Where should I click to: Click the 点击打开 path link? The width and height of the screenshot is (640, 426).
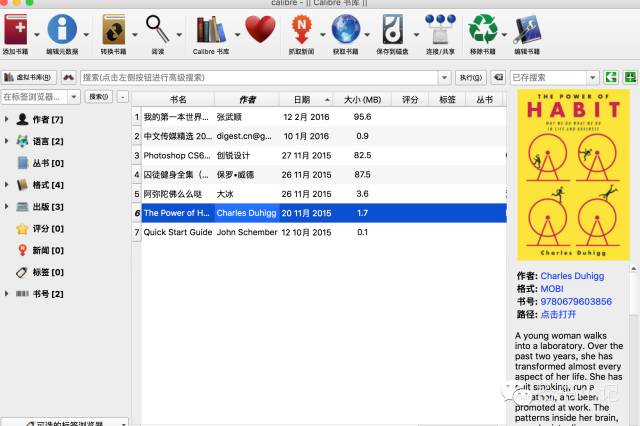click(558, 314)
